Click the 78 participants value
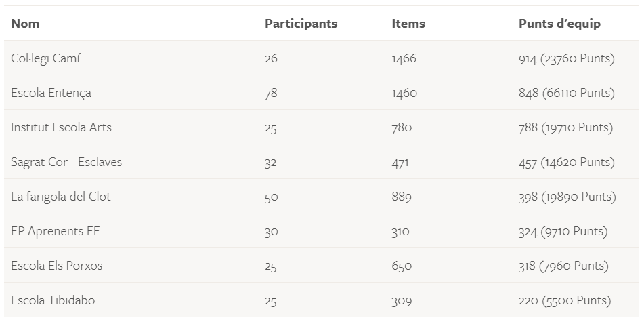Image resolution: width=644 pixels, height=326 pixels. coord(271,93)
